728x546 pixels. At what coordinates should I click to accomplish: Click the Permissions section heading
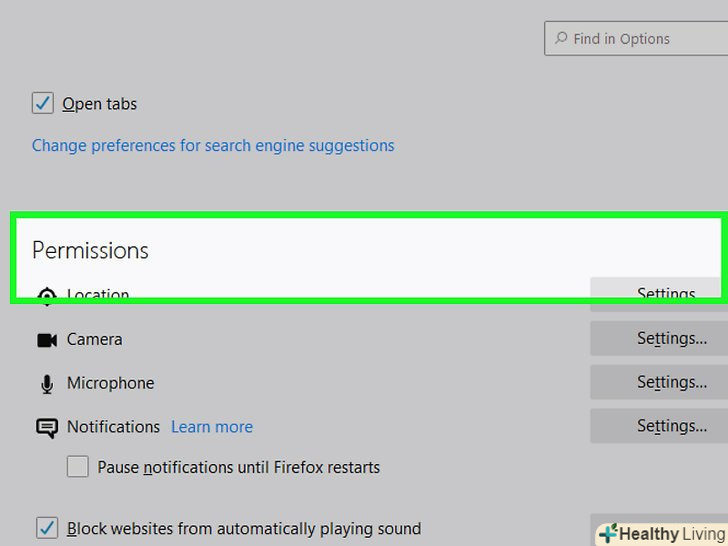tap(90, 250)
